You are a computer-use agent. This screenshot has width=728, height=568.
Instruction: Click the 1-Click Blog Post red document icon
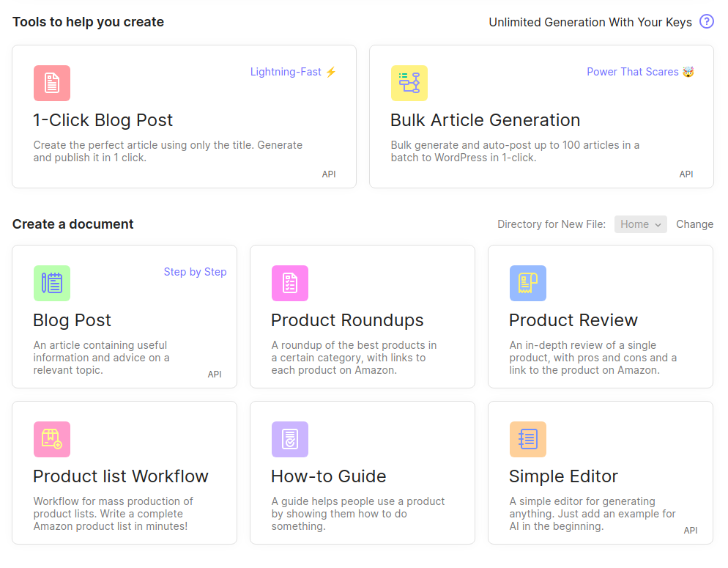51,83
